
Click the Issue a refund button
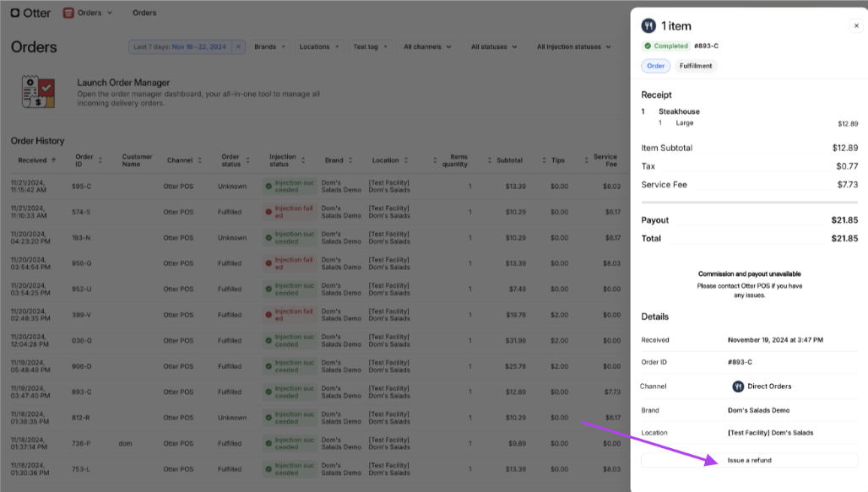(x=749, y=460)
